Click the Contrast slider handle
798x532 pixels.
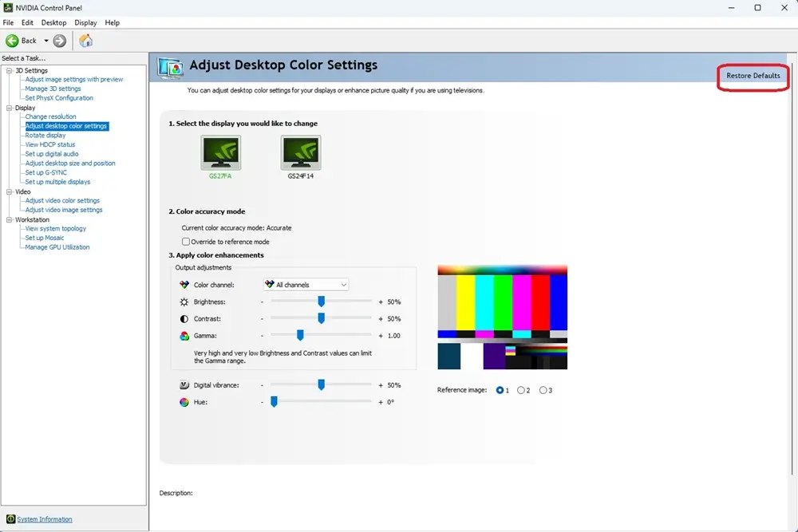click(321, 318)
